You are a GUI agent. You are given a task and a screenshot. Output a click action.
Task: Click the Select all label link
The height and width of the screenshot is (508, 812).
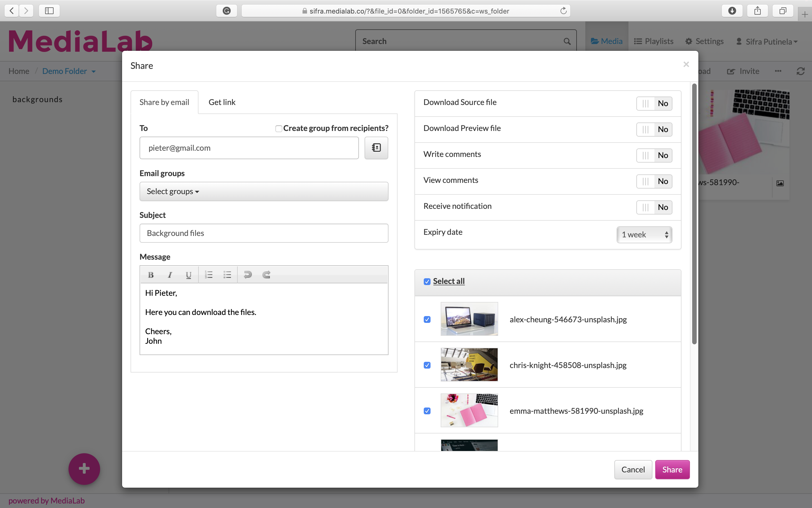[x=449, y=281]
